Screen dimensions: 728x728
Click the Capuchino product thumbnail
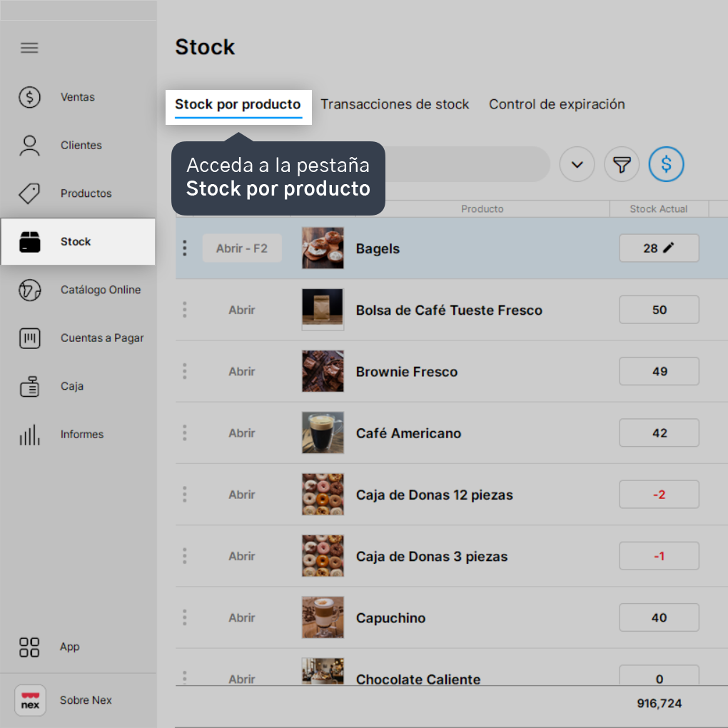pos(323,617)
